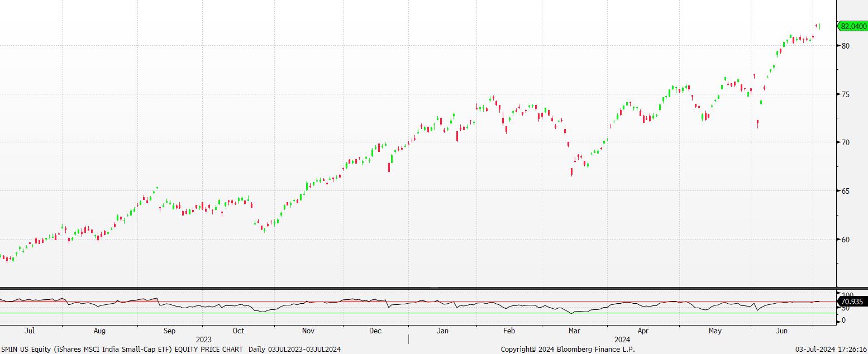Click the 0 label on RSI axis
This screenshot has width=868, height=354.
pos(843,320)
